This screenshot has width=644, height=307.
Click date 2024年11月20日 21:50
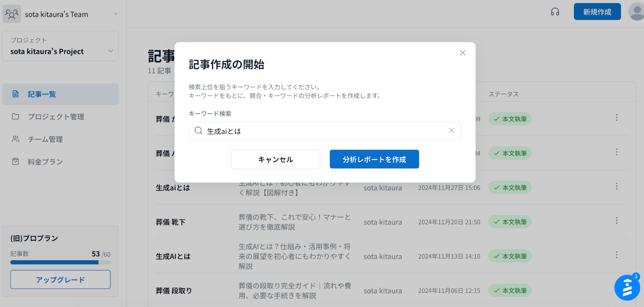(x=449, y=222)
